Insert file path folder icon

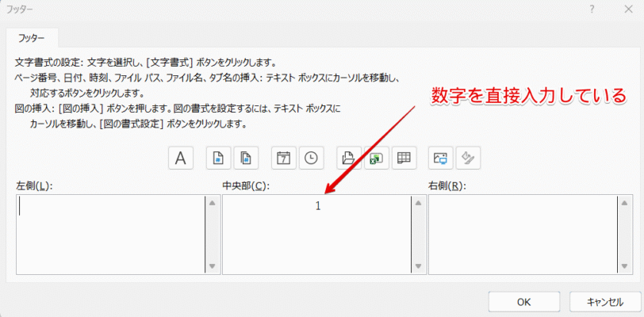pyautogui.click(x=349, y=158)
